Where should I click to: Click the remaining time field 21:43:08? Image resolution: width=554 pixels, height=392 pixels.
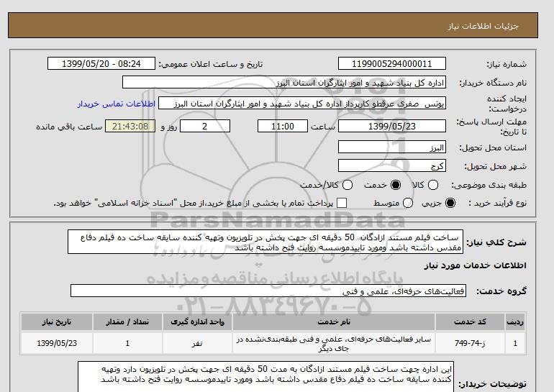130,126
